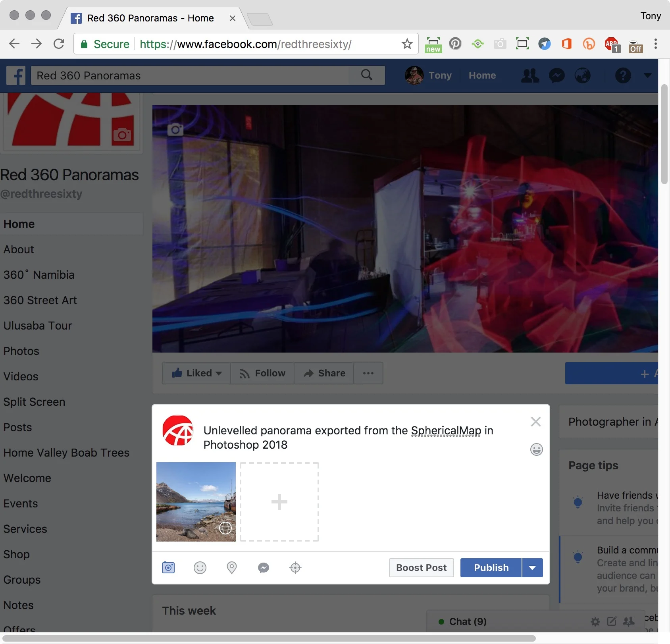Click the Facebook logo in the blue bar
The height and width of the screenshot is (644, 670).
[x=16, y=75]
